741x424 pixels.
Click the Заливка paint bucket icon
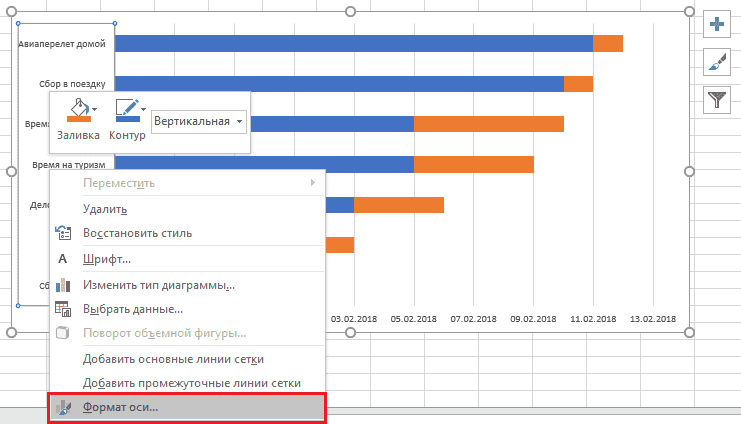tap(77, 110)
